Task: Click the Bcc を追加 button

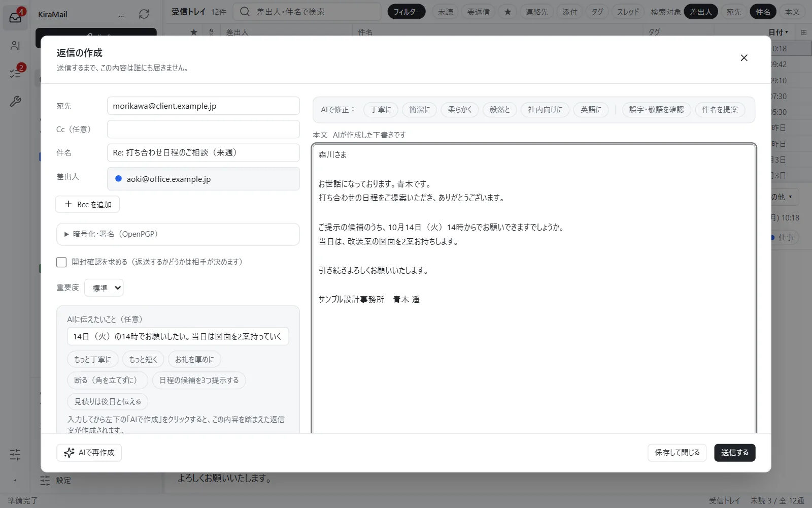Action: point(87,204)
